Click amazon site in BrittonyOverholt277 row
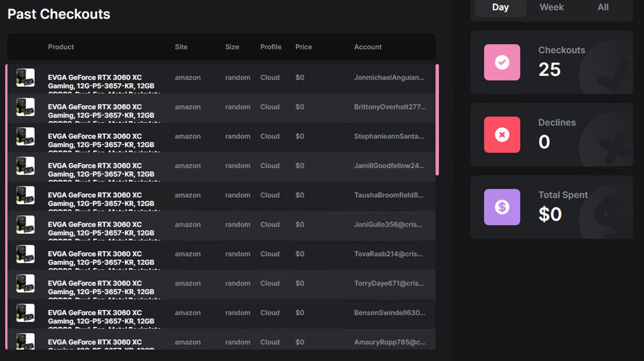644x361 pixels. pos(188,107)
